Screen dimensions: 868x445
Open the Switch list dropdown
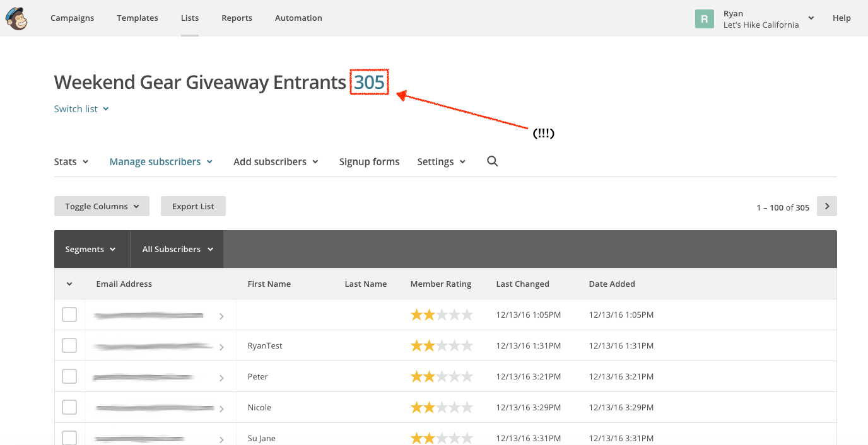coord(81,108)
